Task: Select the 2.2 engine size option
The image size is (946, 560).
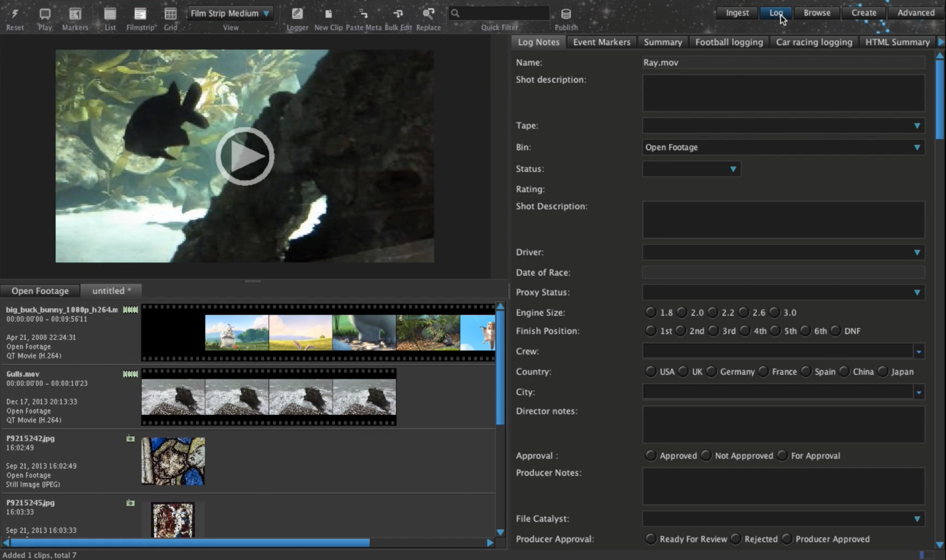Action: [x=713, y=313]
